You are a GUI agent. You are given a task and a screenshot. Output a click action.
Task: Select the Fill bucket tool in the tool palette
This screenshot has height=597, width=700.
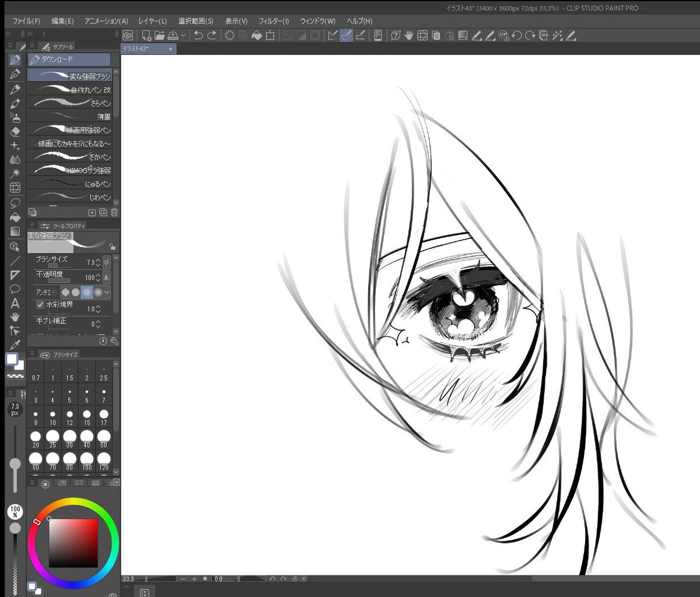click(x=15, y=217)
